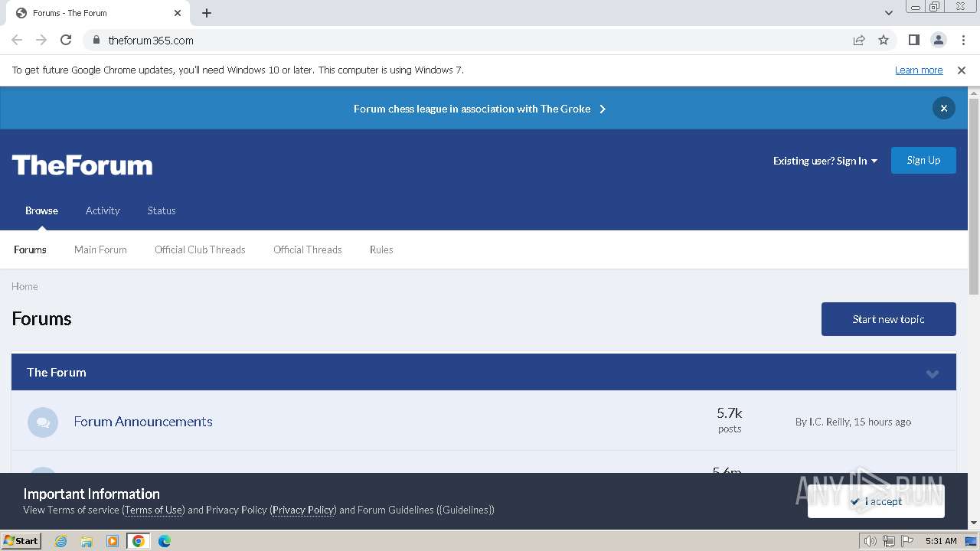Open The Forum category heading link

(57, 373)
